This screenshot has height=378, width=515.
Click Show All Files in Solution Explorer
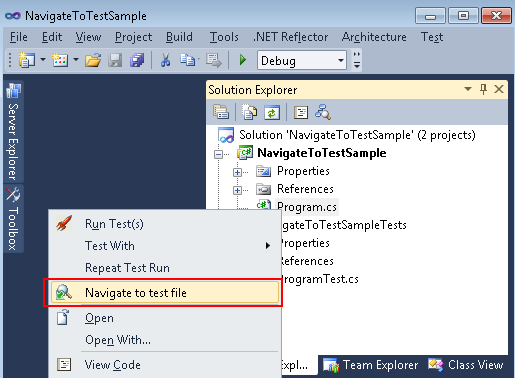[x=249, y=112]
